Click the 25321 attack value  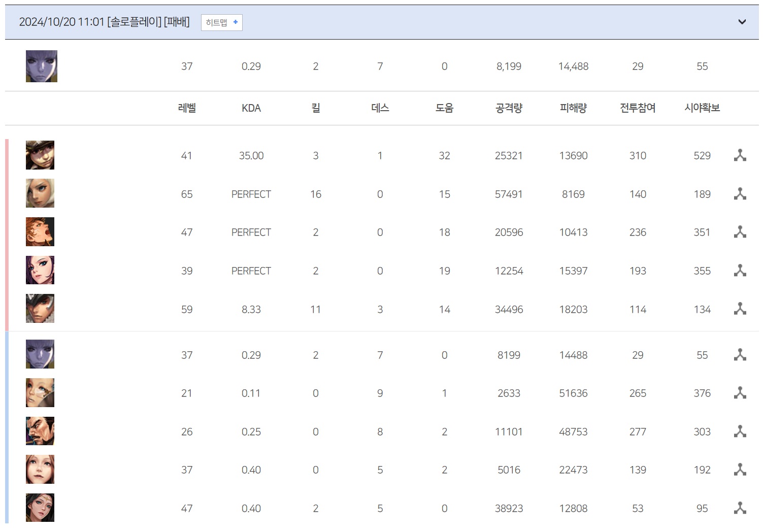[509, 155]
